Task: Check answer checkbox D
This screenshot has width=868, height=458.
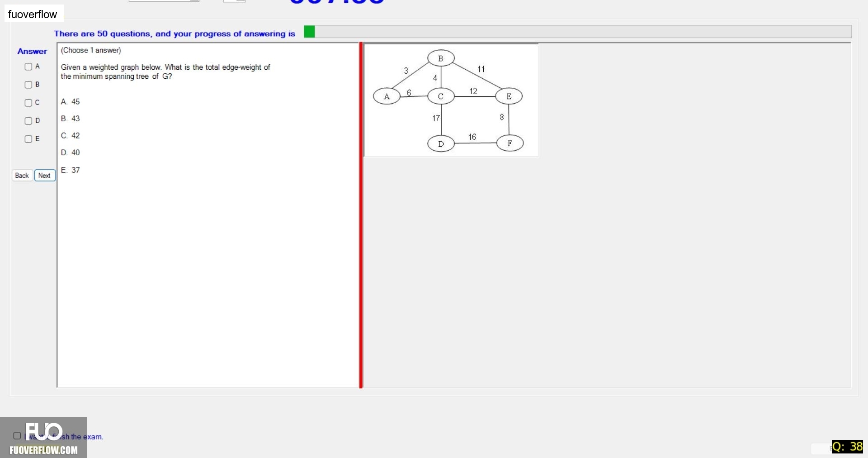Action: pyautogui.click(x=28, y=121)
